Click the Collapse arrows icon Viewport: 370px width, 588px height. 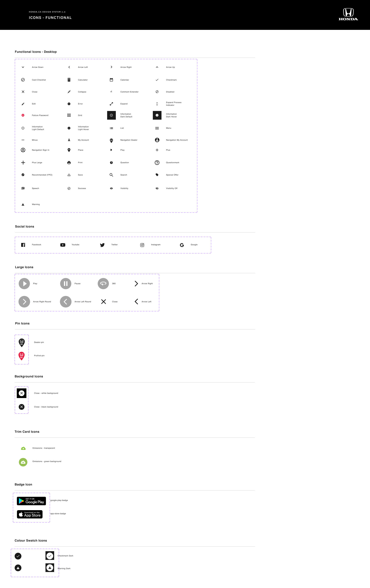coord(69,92)
